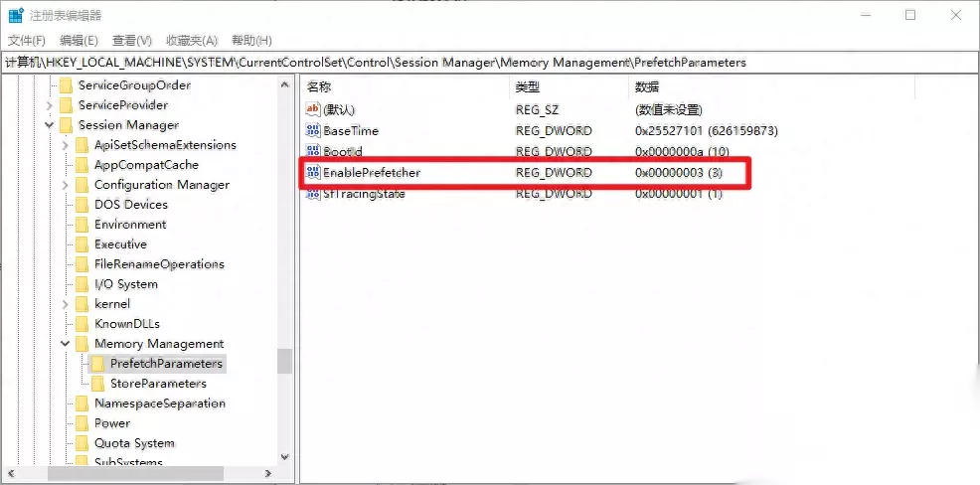Image resolution: width=980 pixels, height=485 pixels.
Task: Click the Registry Editor title bar icon
Action: (x=16, y=15)
